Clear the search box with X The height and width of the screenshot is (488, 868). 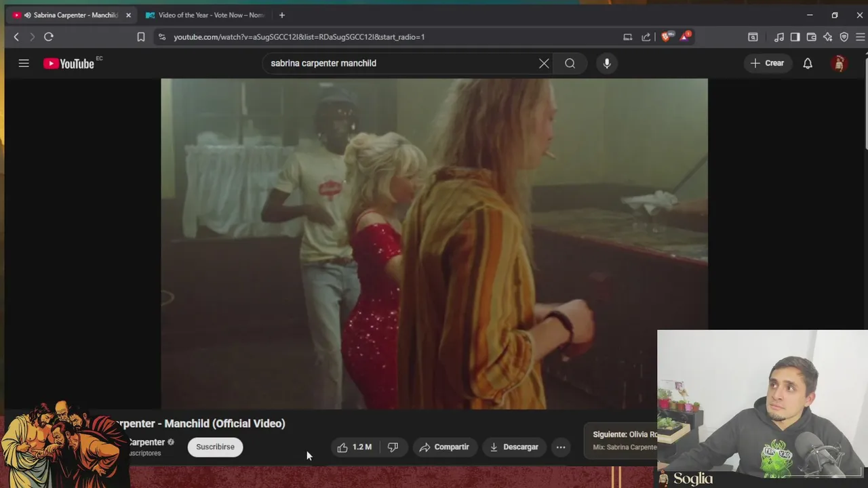click(544, 63)
